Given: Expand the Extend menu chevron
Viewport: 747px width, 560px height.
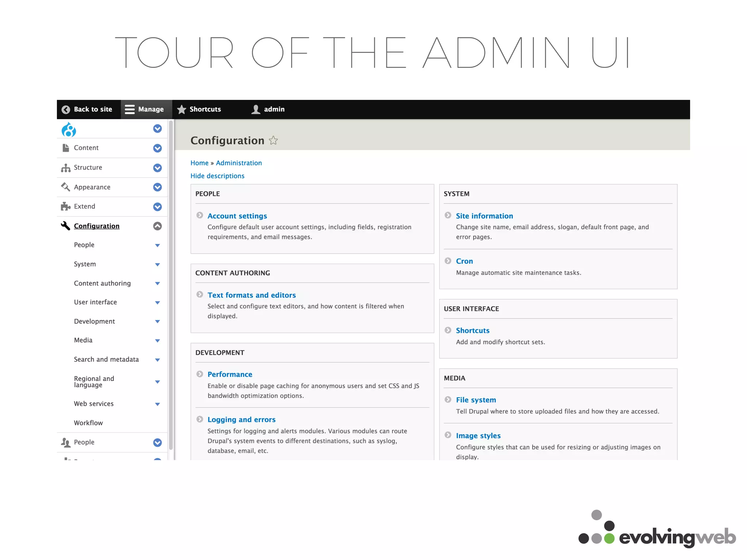Looking at the screenshot, I should [x=157, y=207].
